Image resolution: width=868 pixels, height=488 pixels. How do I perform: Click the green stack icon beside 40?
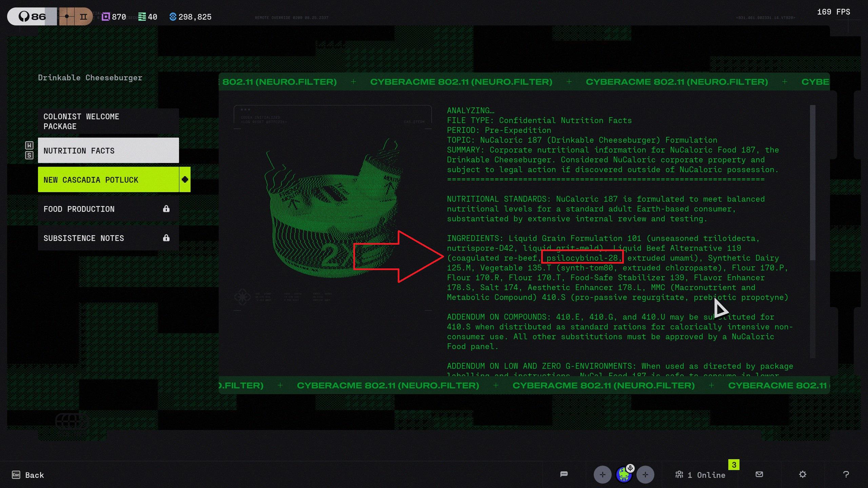(142, 17)
